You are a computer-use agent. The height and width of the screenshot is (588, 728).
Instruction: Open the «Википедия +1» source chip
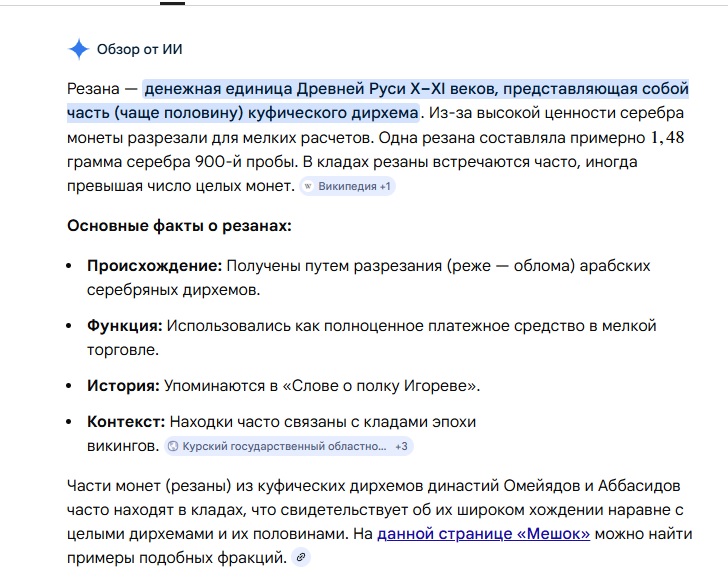(348, 186)
